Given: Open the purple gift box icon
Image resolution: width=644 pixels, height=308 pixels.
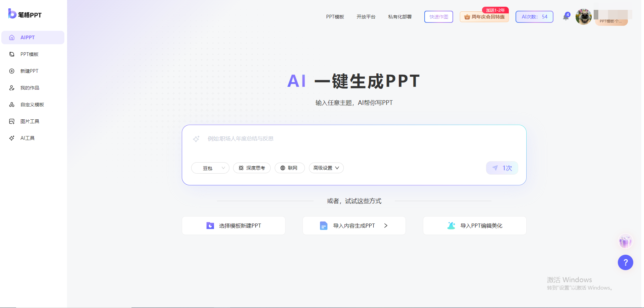Looking at the screenshot, I should click(x=625, y=241).
